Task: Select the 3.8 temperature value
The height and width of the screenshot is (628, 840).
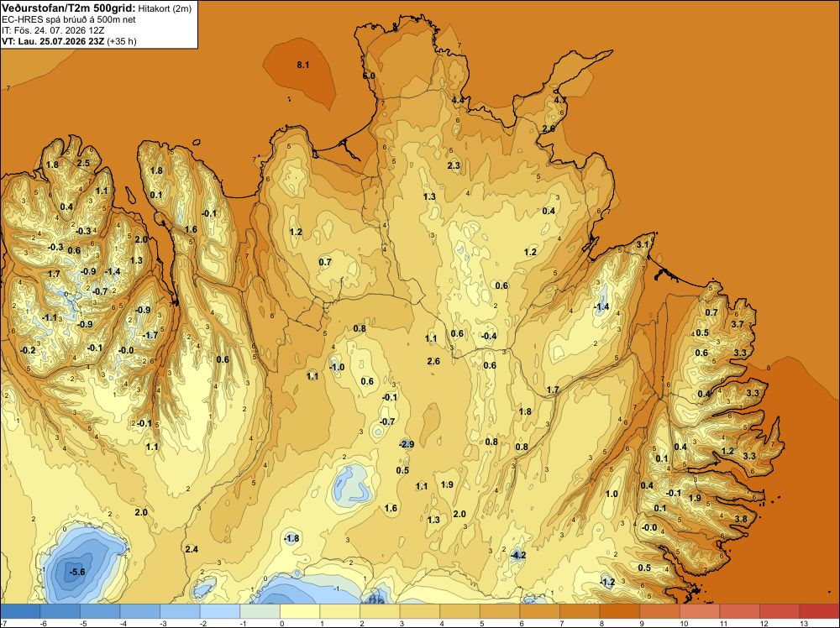Action: (x=741, y=519)
